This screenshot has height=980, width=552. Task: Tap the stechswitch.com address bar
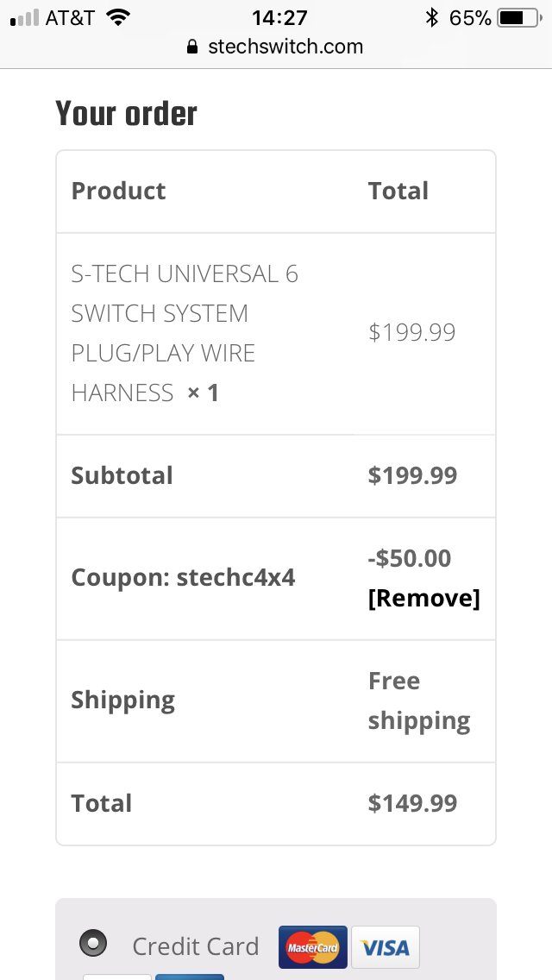pos(276,47)
